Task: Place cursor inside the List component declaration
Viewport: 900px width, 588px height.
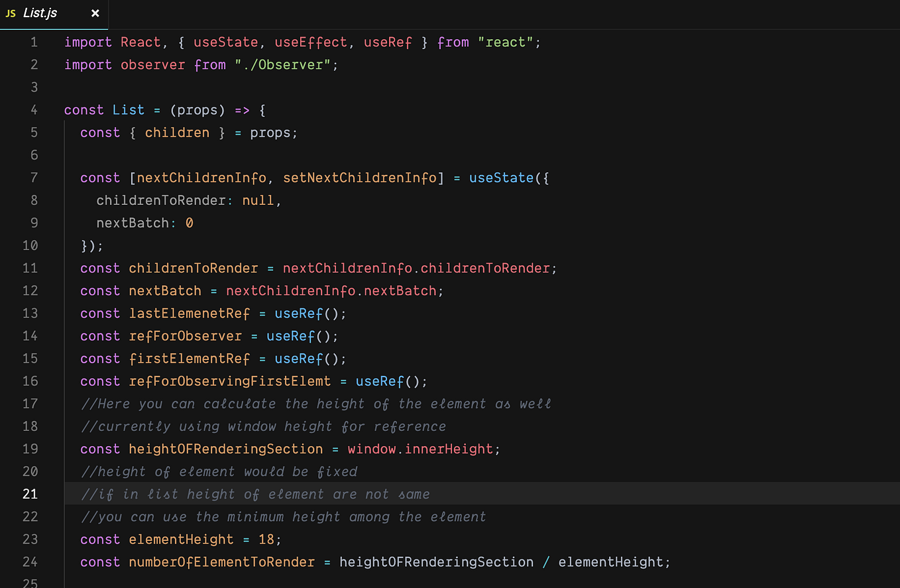Action: (129, 109)
